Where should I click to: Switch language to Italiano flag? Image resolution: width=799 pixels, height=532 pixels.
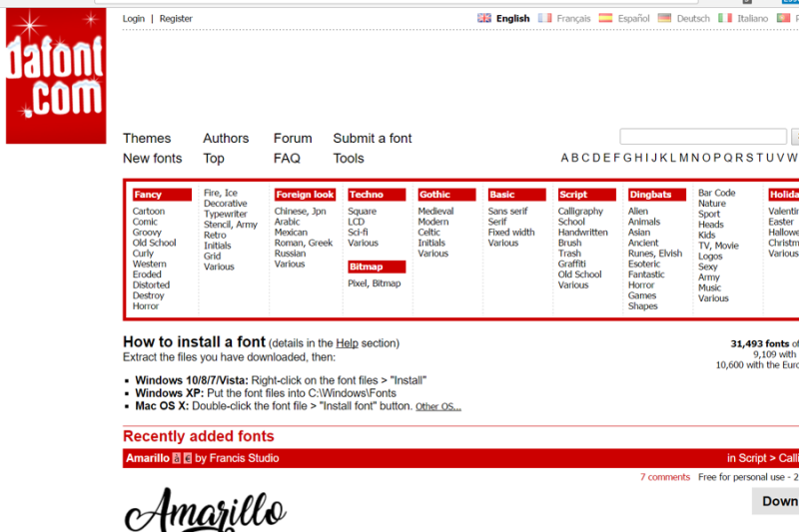(725, 18)
